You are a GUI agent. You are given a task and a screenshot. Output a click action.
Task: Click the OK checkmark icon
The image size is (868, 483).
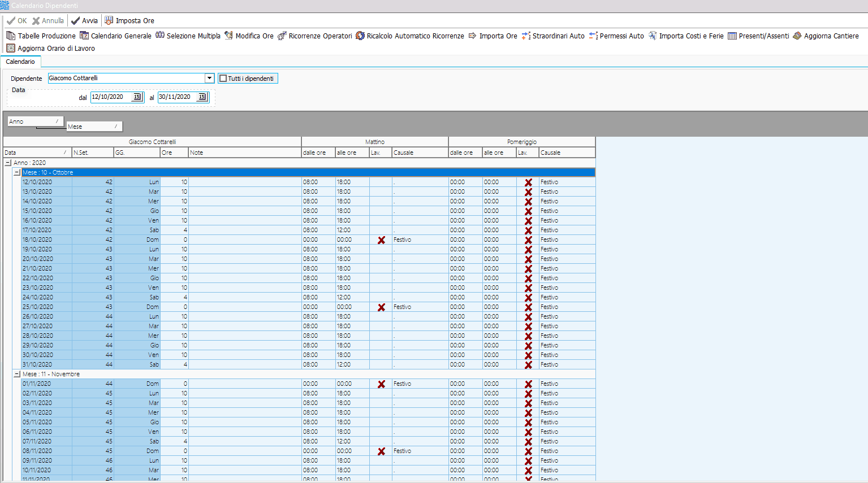click(11, 21)
